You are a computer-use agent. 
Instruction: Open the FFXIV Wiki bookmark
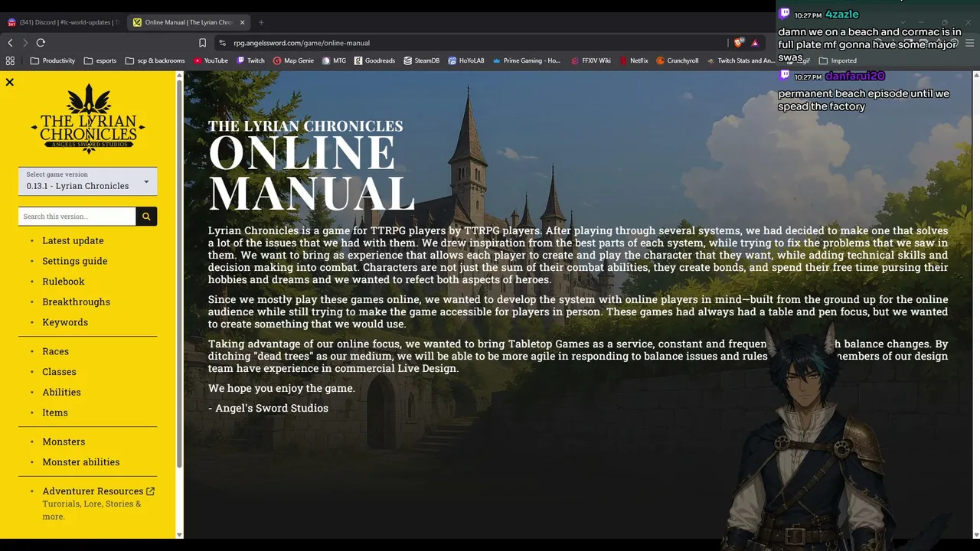[x=590, y=60]
